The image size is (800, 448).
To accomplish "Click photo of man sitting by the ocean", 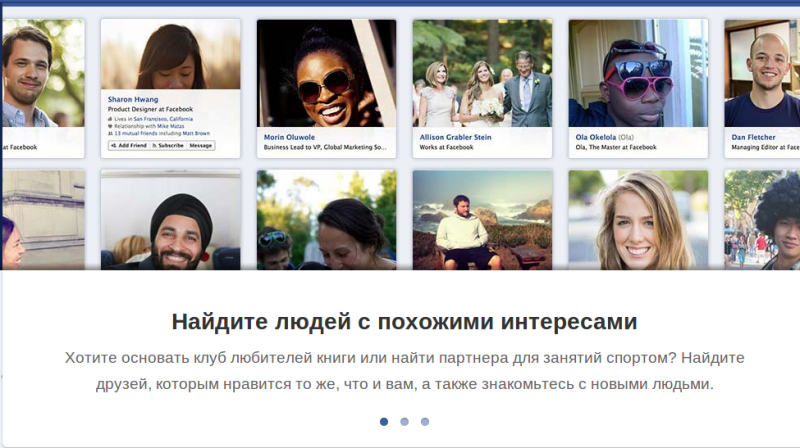I will [483, 220].
